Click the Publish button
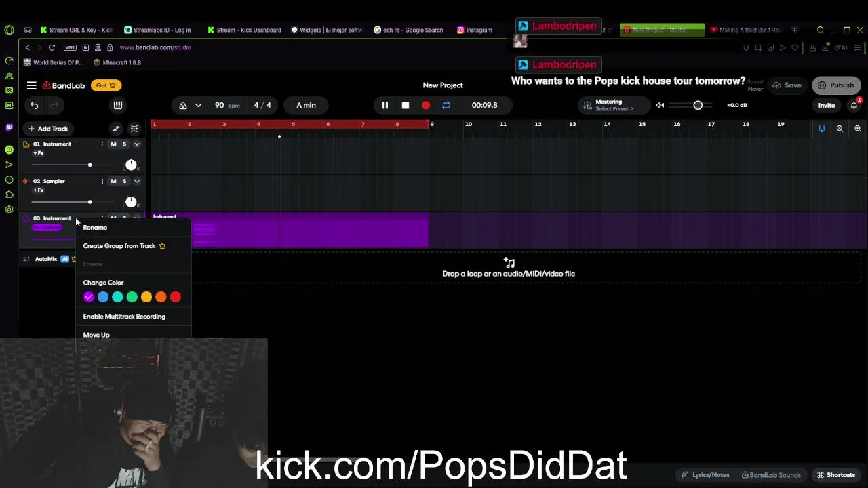 click(836, 85)
